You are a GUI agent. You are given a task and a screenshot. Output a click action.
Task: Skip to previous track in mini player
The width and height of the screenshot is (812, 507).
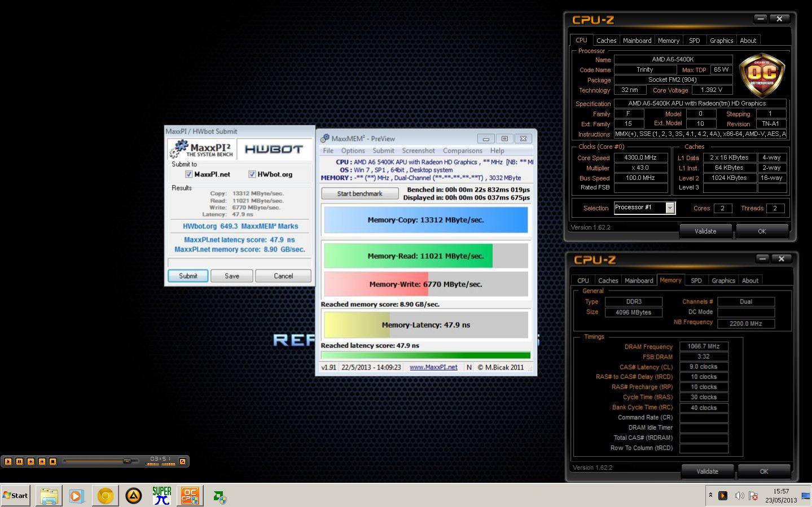pos(30,461)
